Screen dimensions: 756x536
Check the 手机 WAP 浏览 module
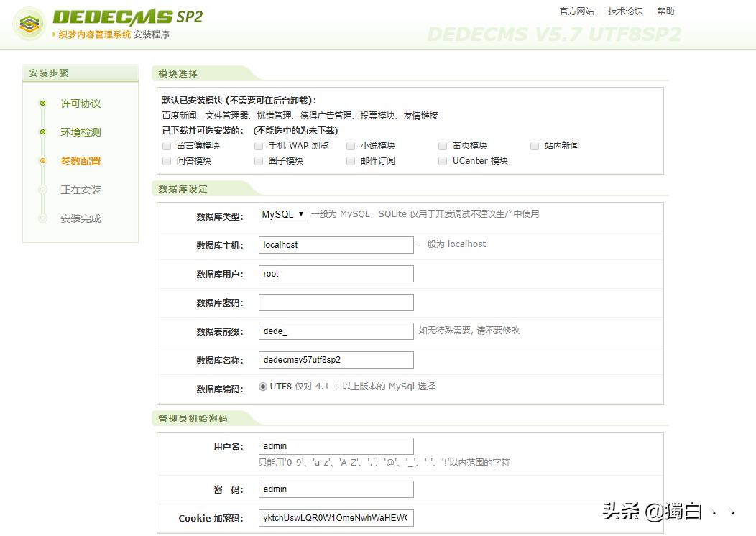point(258,145)
